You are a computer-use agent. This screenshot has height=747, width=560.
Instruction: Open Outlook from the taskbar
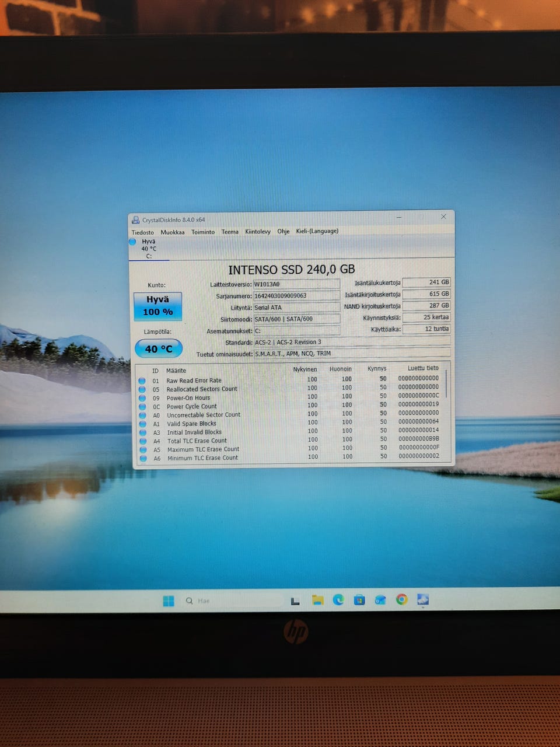pos(380,599)
